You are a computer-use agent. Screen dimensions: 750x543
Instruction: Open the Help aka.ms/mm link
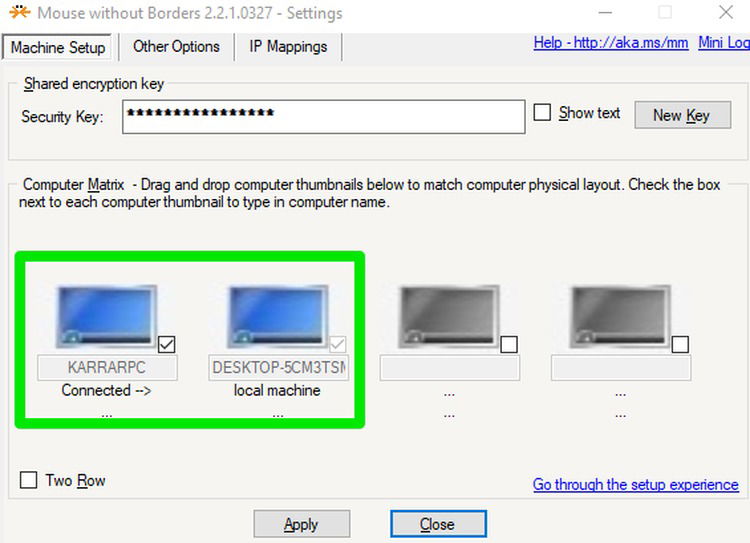tap(611, 43)
